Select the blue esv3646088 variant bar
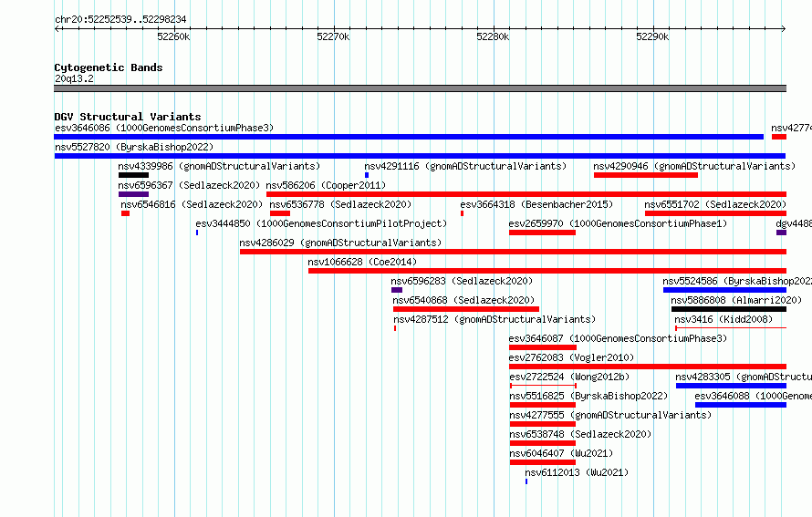The width and height of the screenshot is (812, 517). (x=741, y=405)
